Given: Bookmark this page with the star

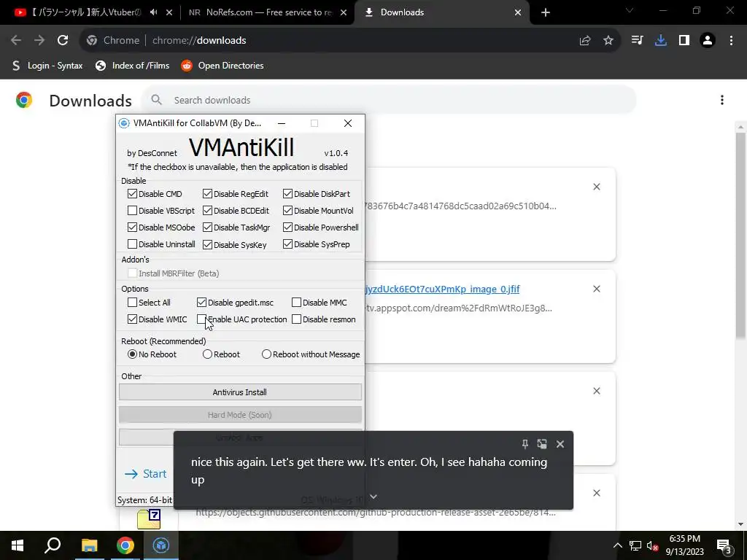Looking at the screenshot, I should [x=608, y=41].
